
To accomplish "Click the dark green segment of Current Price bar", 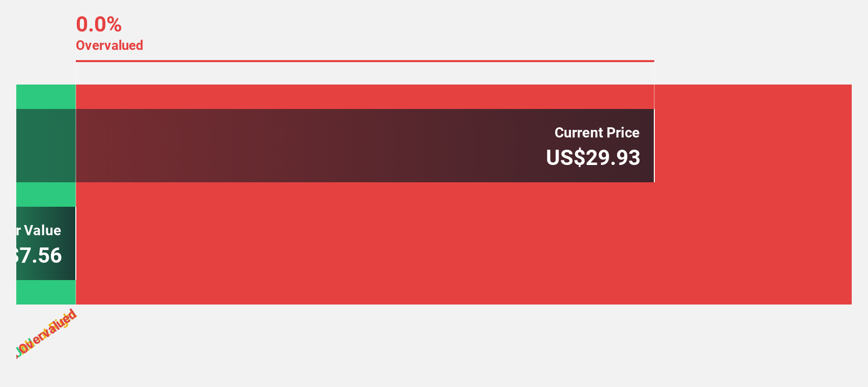I will tap(46, 146).
